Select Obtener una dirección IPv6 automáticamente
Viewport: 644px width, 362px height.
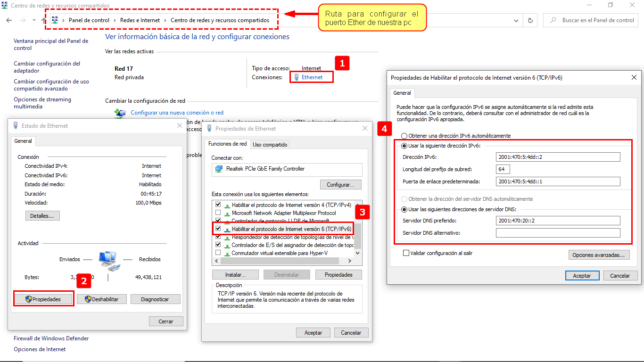click(404, 136)
